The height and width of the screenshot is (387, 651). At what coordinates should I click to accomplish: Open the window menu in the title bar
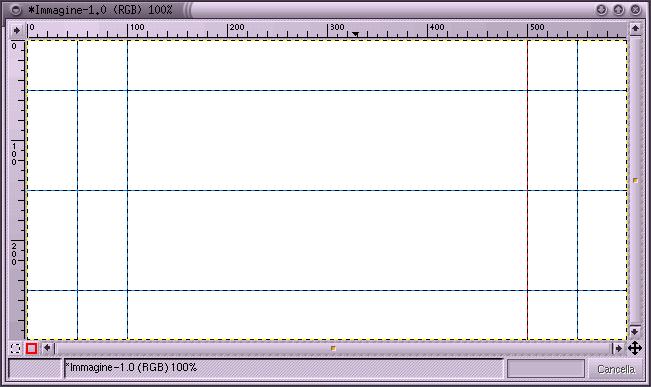16,10
